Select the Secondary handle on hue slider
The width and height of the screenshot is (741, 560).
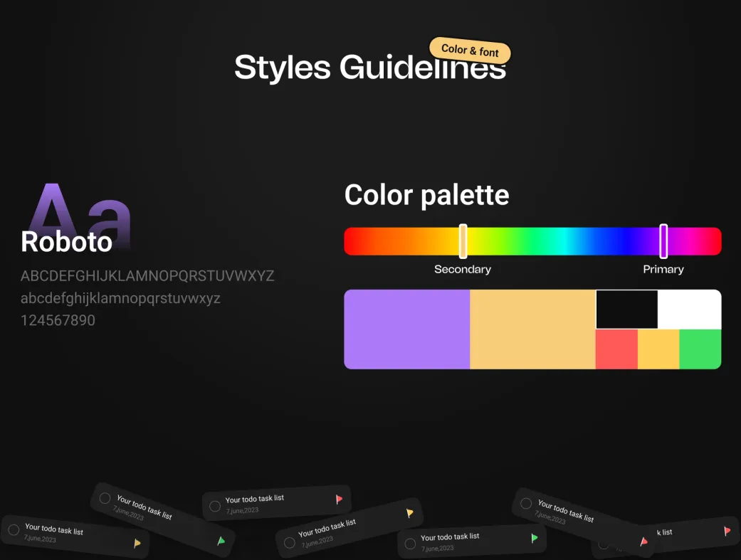(x=463, y=241)
